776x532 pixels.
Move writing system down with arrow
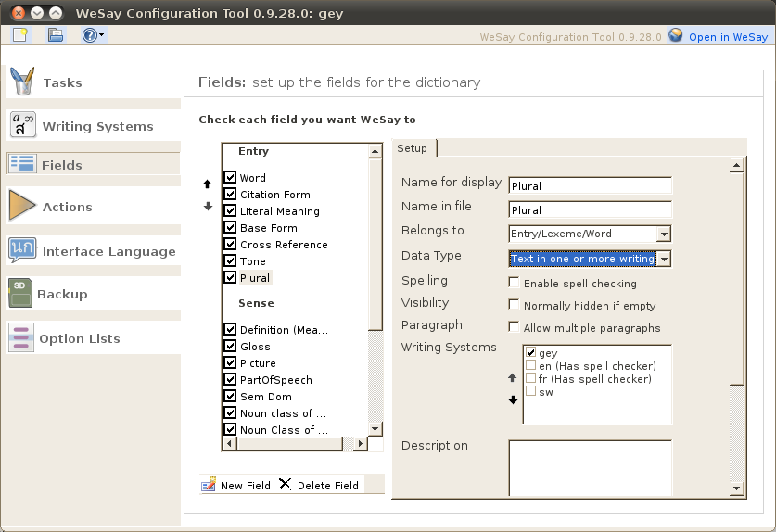coord(514,399)
